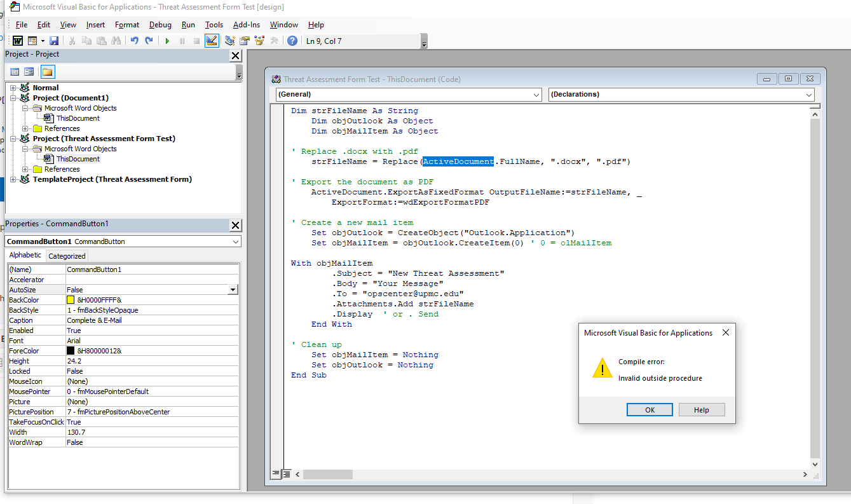Image resolution: width=851 pixels, height=504 pixels.
Task: Open Visual Basic Help question mark icon
Action: 292,41
